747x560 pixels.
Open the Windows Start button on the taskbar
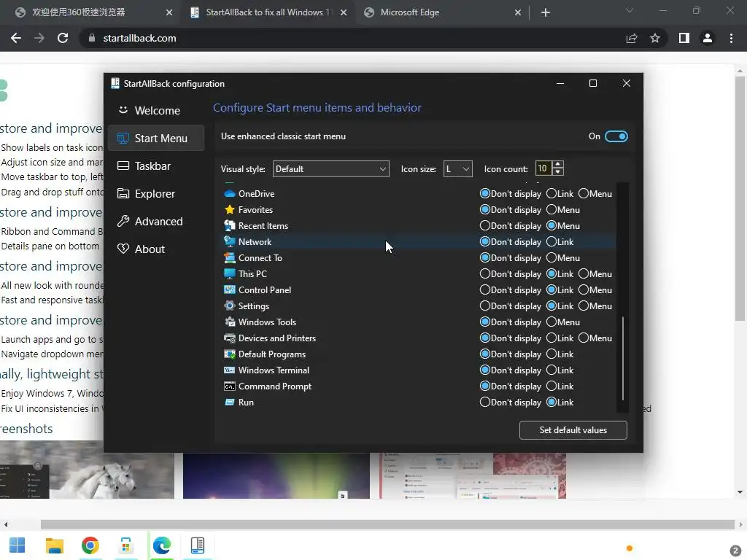pyautogui.click(x=18, y=545)
